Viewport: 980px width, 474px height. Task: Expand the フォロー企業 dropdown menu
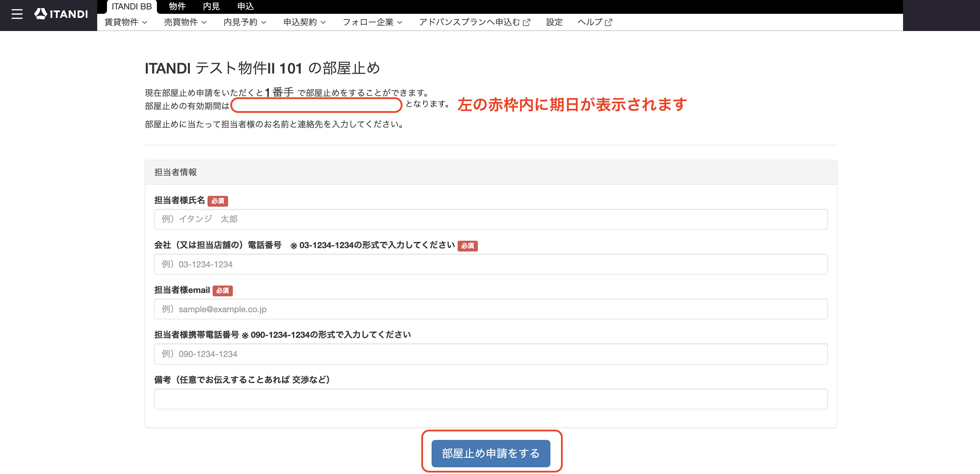[373, 23]
